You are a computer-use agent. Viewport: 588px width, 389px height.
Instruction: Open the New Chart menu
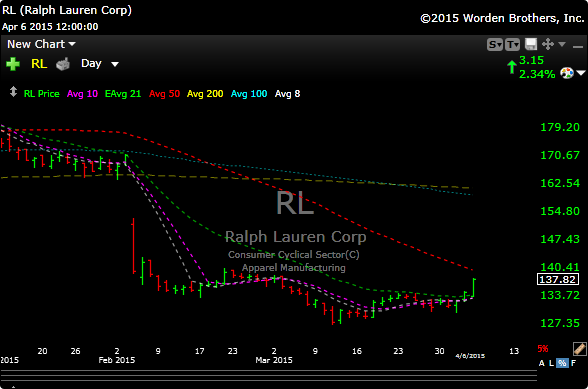[x=41, y=44]
